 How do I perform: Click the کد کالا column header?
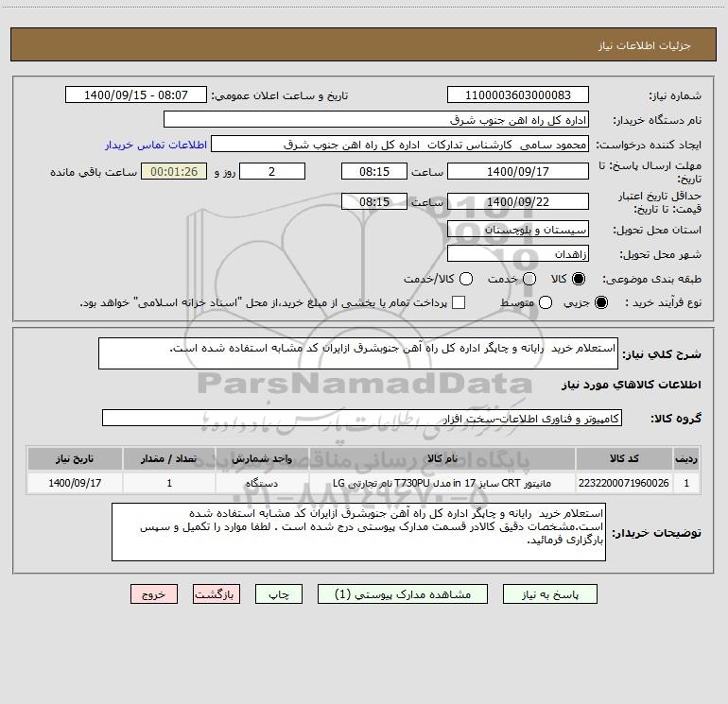pyautogui.click(x=624, y=458)
